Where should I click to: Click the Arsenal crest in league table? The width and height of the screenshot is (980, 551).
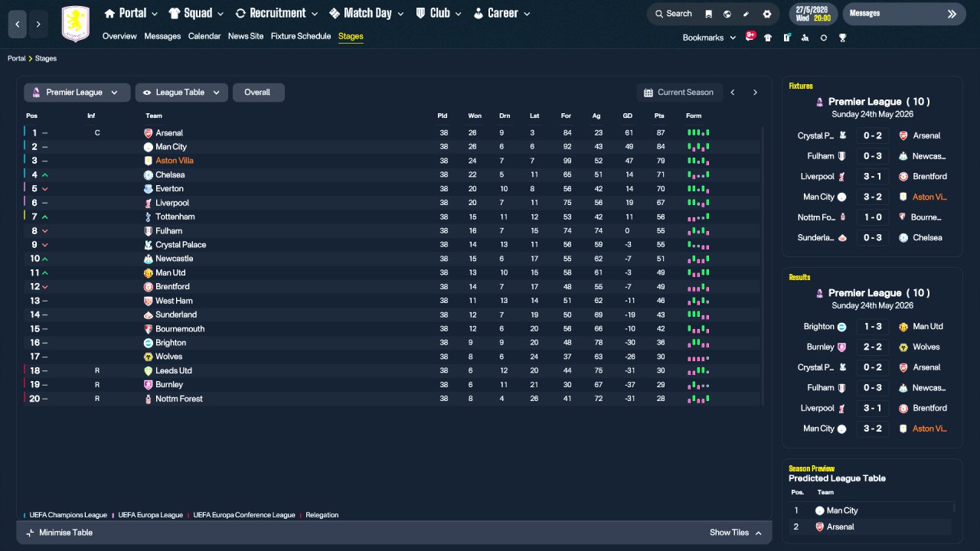point(149,133)
